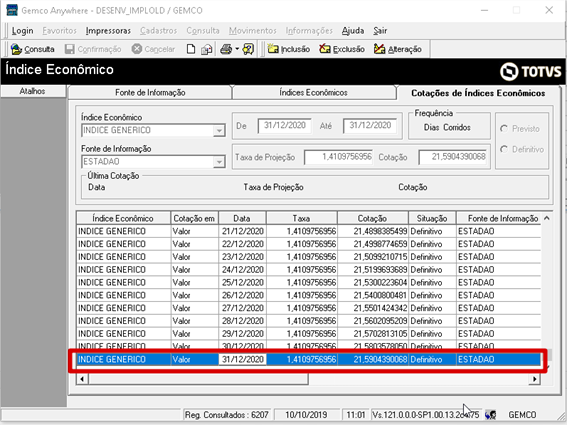This screenshot has width=567, height=425.
Task: Click the Exclusão toolbar button
Action: click(342, 49)
